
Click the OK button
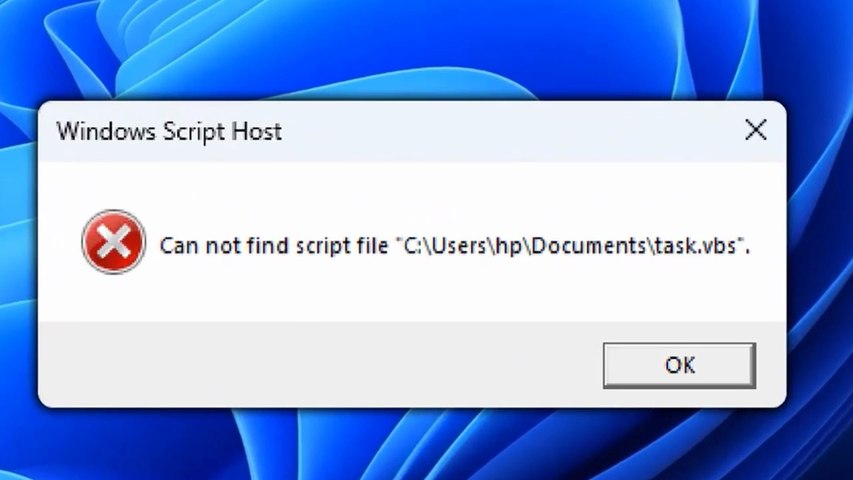tap(679, 365)
